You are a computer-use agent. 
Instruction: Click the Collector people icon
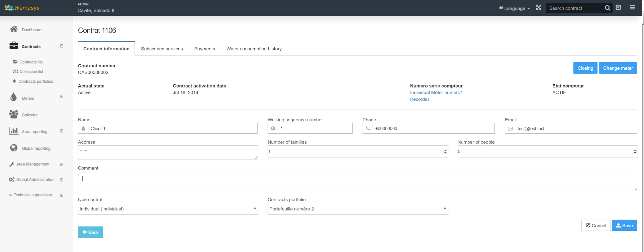(14, 114)
